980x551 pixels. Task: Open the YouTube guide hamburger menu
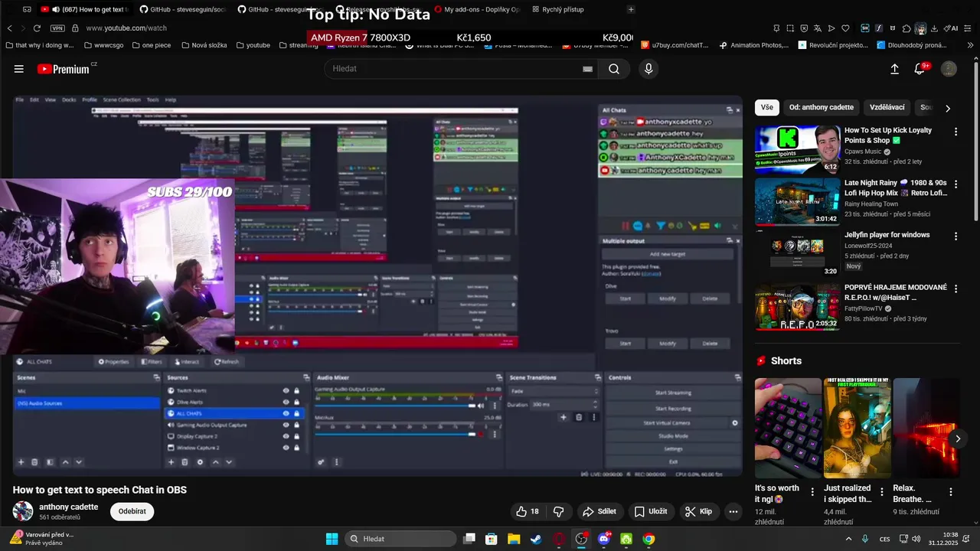click(x=19, y=69)
